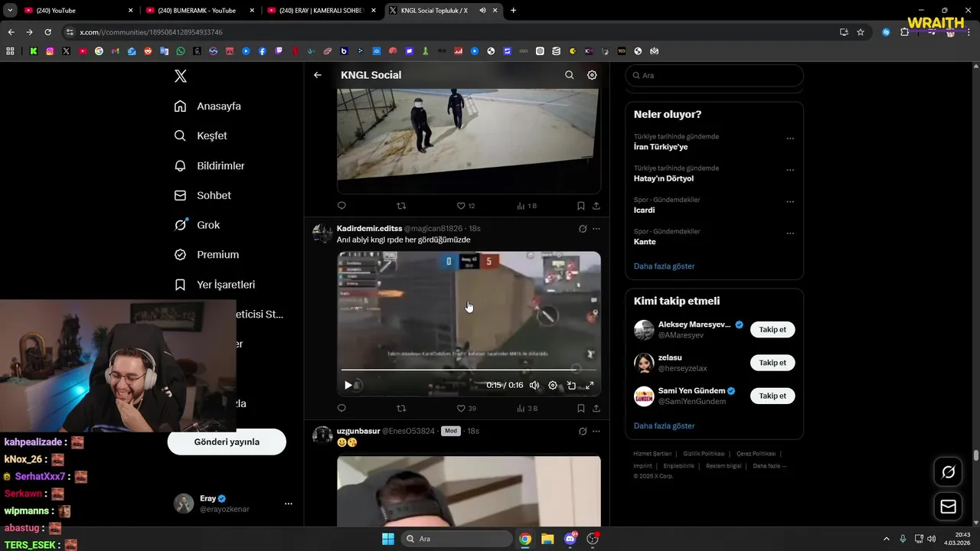Screen dimensions: 980x551
Task: Open Kadirdemir.editss profile name
Action: [x=369, y=229]
